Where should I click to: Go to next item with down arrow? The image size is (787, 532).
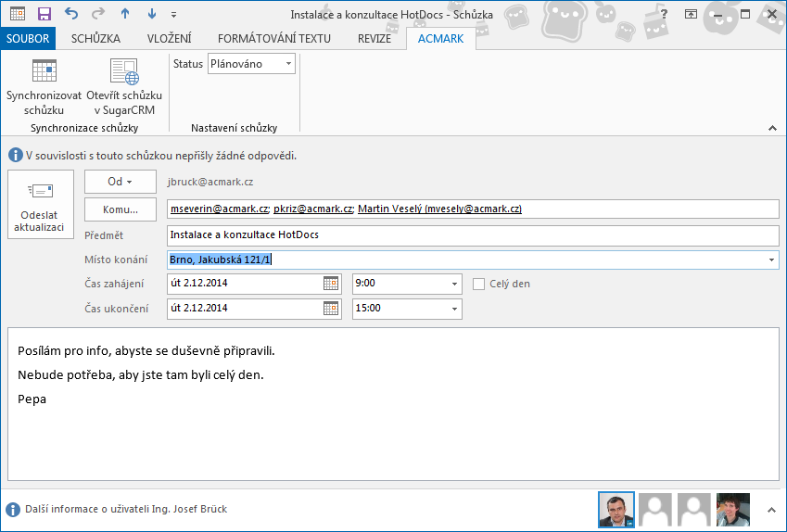[x=152, y=14]
